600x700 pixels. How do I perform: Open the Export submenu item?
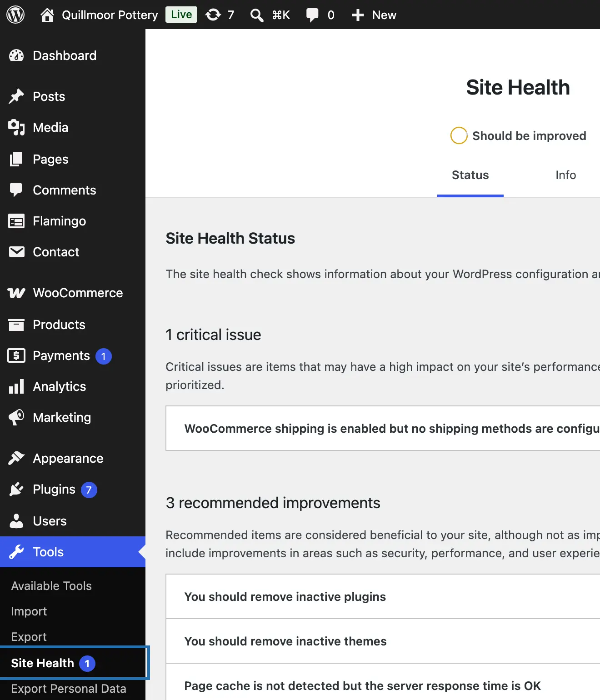[x=29, y=637]
